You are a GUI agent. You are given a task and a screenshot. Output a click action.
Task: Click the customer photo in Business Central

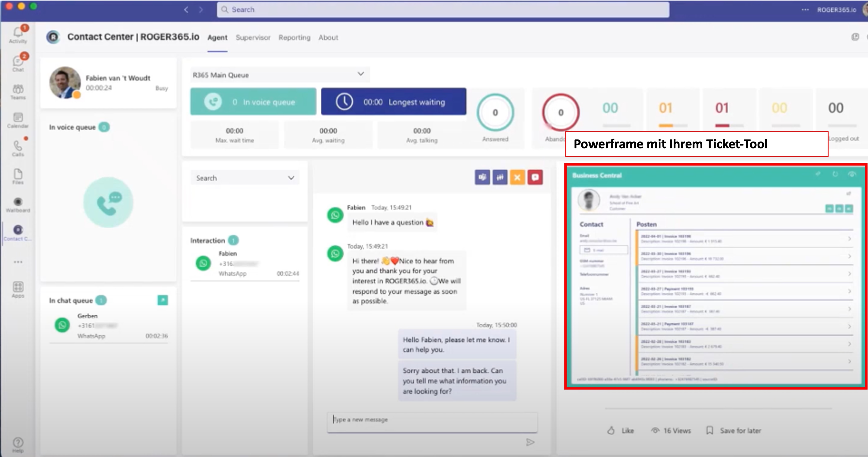pos(589,200)
